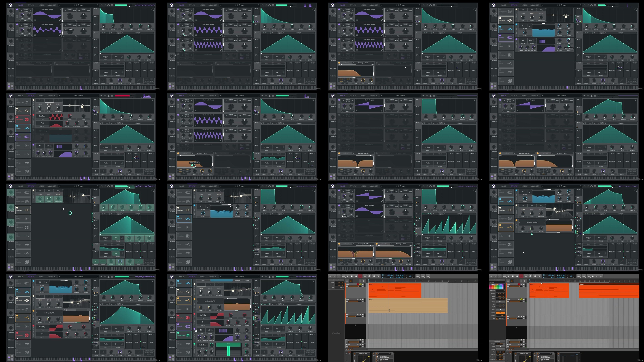644x362 pixels.
Task: Choose EQ high shelf shape in Compressor-enabled Vital window
Action: (220, 285)
